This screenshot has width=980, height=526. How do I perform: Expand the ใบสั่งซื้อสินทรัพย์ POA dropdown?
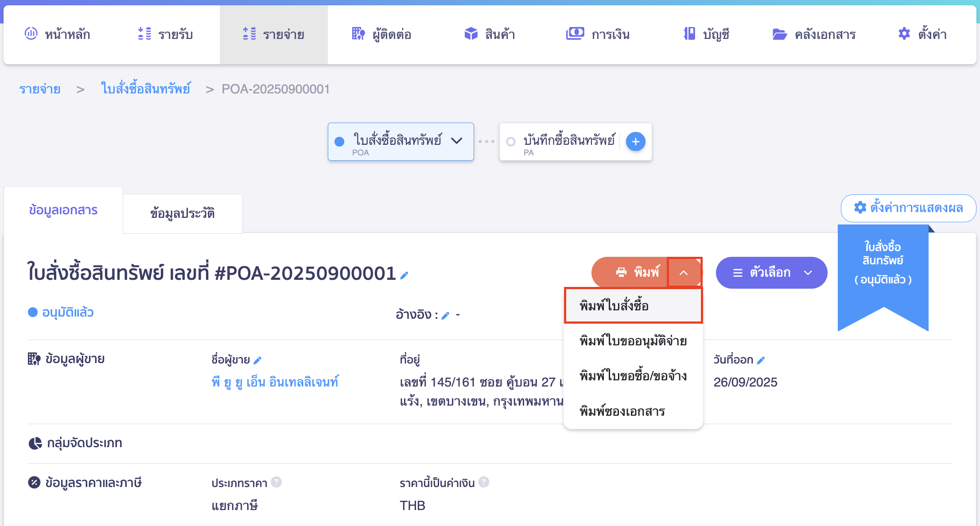(457, 141)
